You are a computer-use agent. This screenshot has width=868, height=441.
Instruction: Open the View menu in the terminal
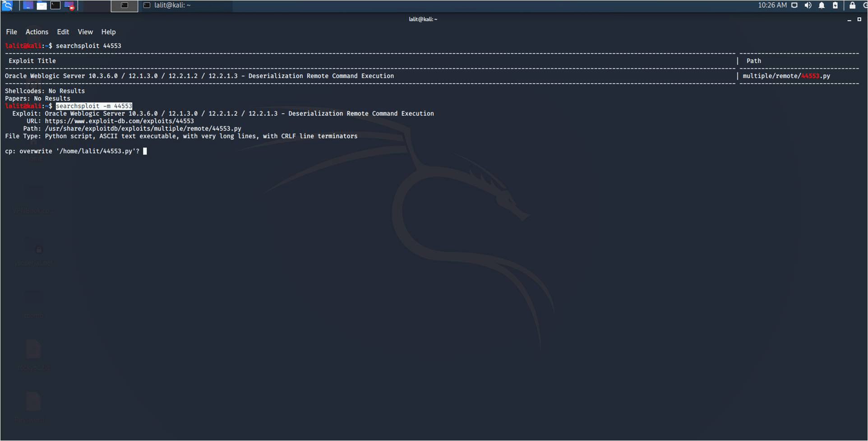[x=85, y=32]
